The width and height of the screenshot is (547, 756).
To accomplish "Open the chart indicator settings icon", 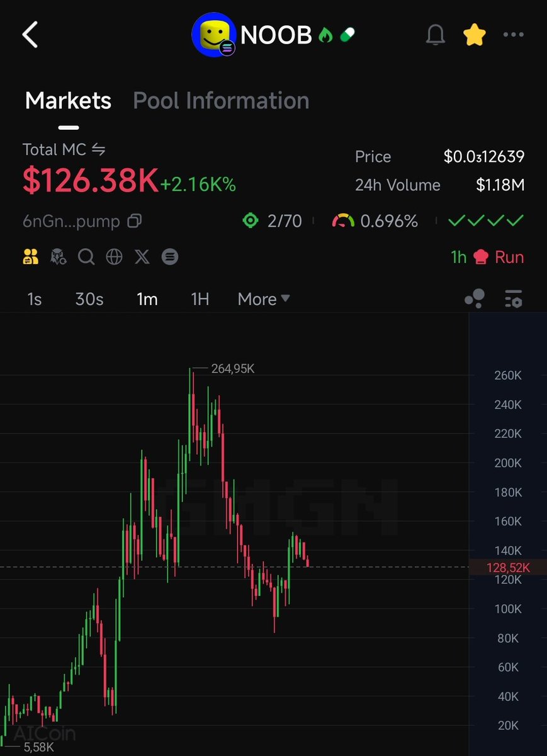I will (513, 299).
